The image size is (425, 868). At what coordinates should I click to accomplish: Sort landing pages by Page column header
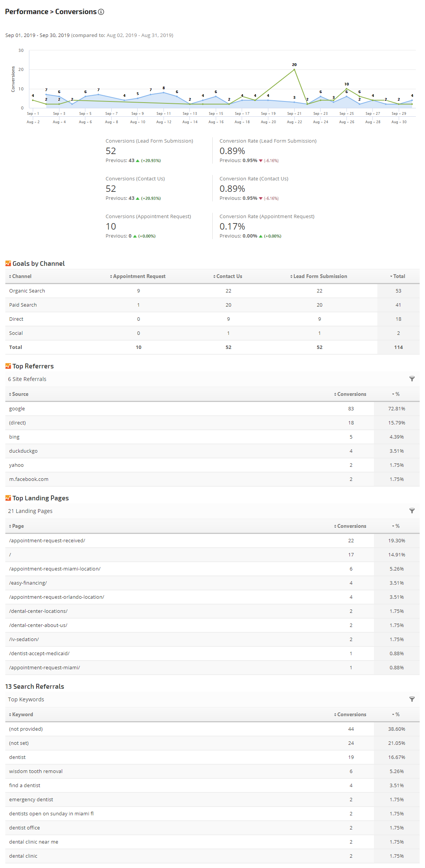[18, 526]
